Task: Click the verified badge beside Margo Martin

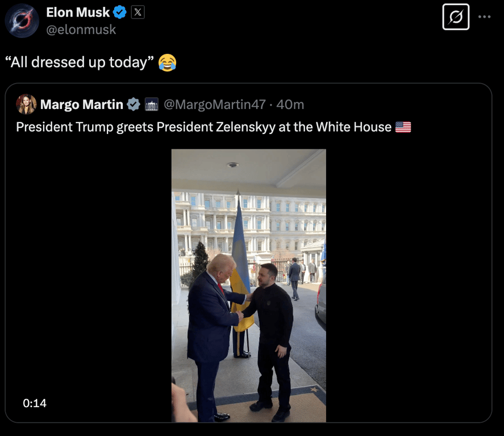Action: [x=134, y=104]
